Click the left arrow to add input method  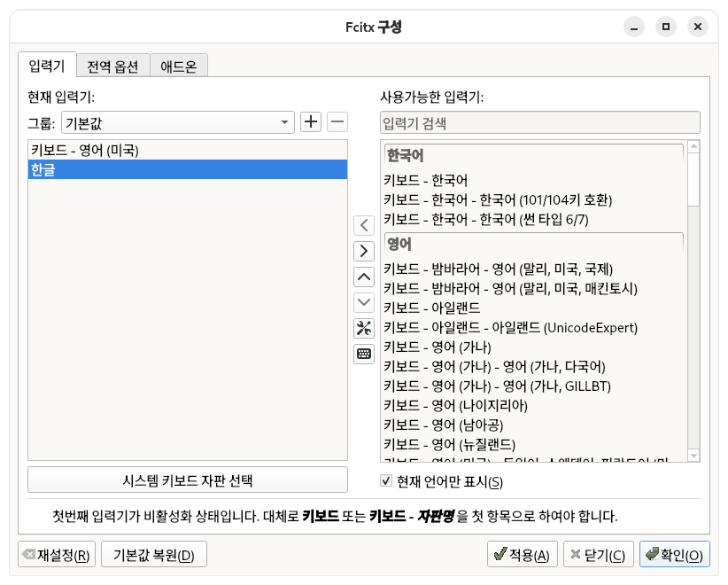coord(364,225)
